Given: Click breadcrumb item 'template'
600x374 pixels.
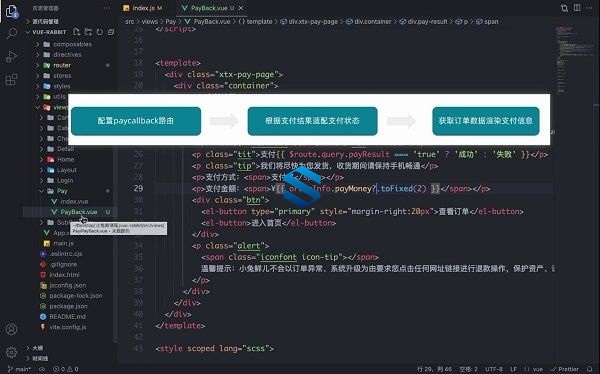Looking at the screenshot, I should [x=259, y=22].
